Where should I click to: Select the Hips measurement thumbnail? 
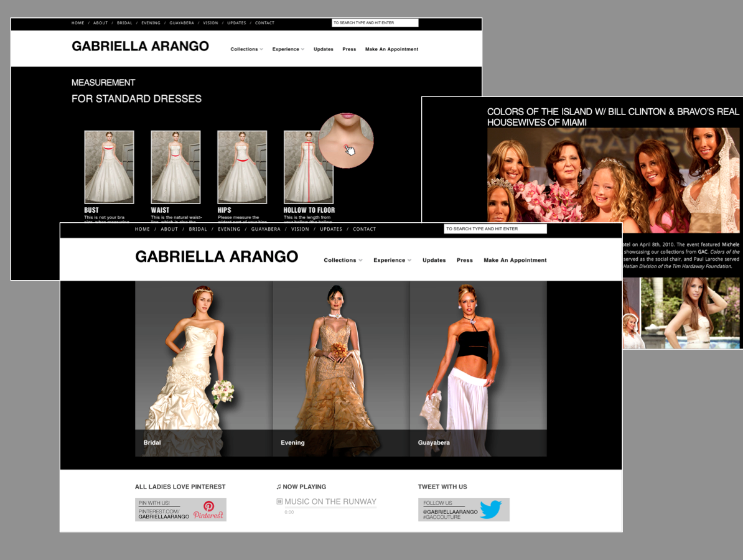pyautogui.click(x=241, y=167)
